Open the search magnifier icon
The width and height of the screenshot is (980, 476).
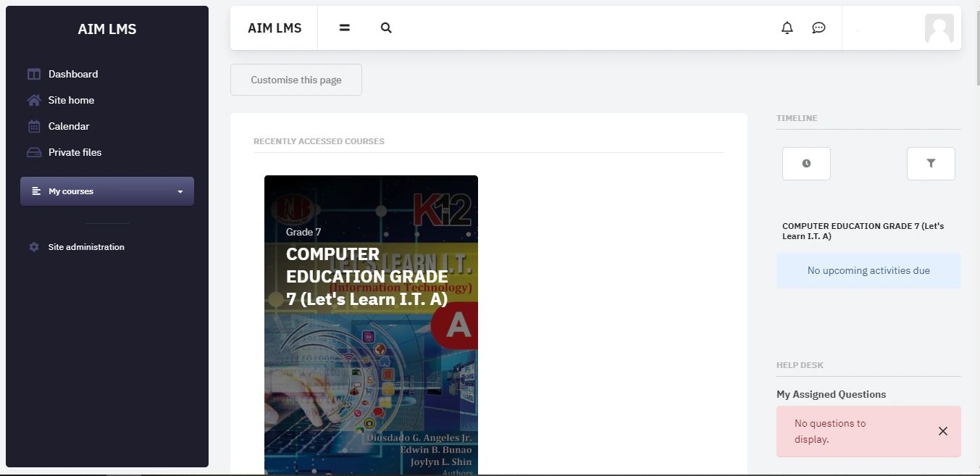(x=386, y=28)
